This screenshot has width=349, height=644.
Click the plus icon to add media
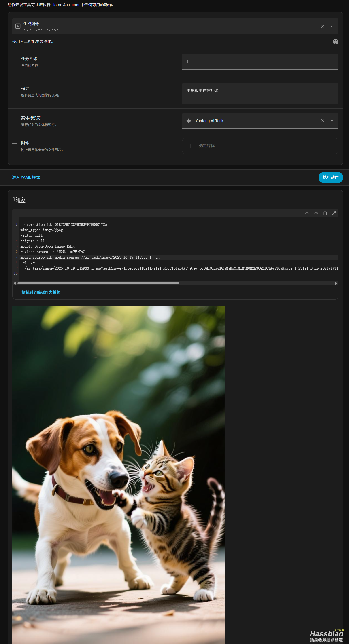[x=190, y=146]
